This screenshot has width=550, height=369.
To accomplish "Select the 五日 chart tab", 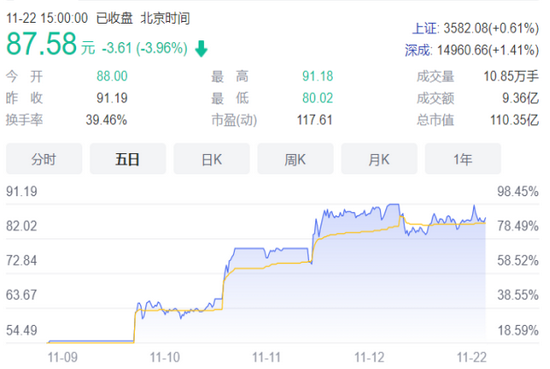I will [x=128, y=159].
